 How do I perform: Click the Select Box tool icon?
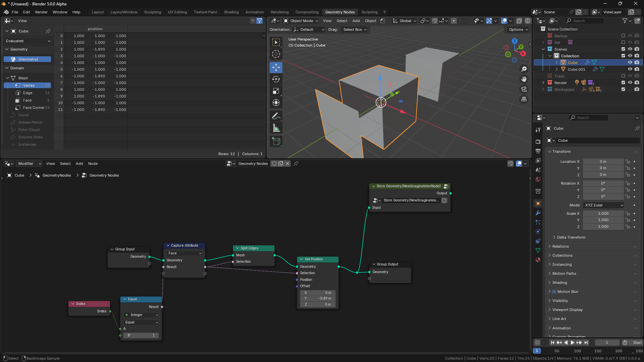[x=276, y=42]
